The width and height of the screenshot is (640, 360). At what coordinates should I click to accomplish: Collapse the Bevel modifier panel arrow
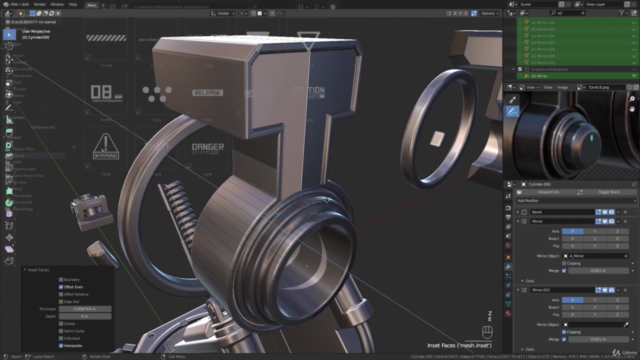point(518,212)
